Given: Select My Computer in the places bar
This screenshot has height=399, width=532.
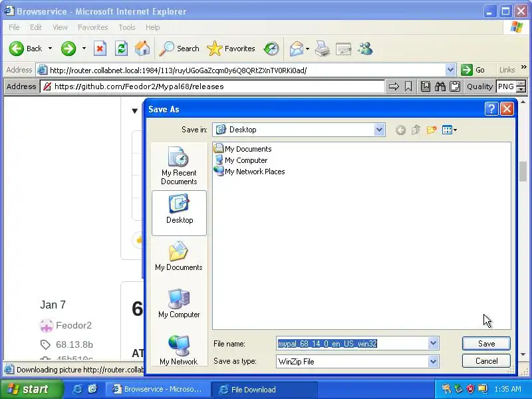Looking at the screenshot, I should (x=179, y=303).
